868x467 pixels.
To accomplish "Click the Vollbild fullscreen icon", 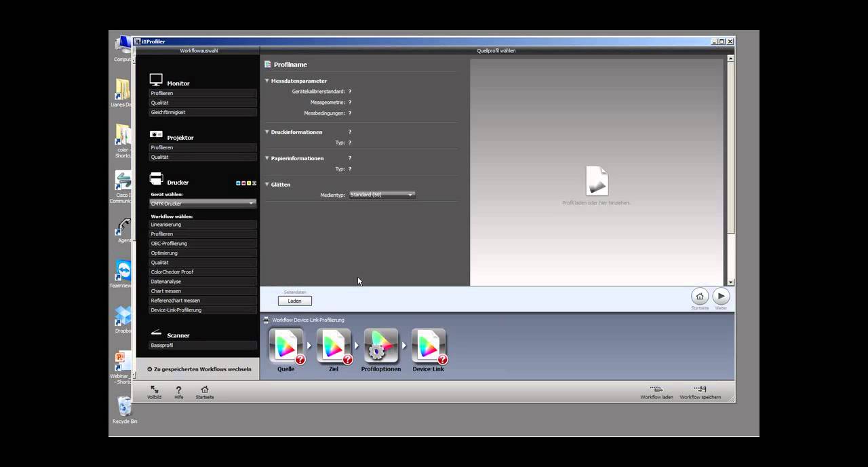I will [155, 390].
